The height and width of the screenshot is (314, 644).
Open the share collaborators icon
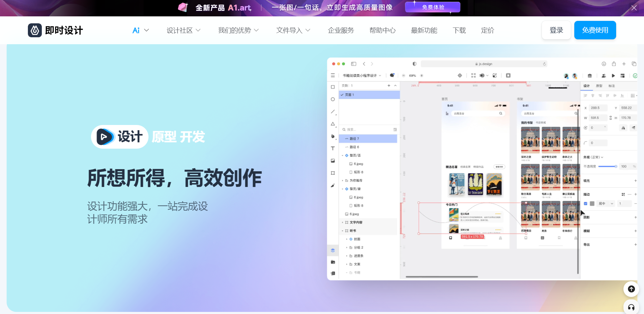point(604,76)
